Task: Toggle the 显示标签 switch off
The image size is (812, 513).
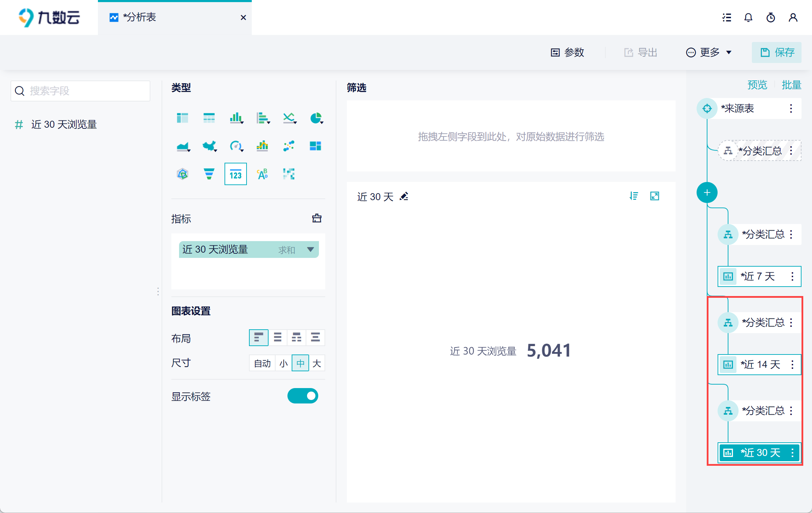Action: click(x=302, y=396)
